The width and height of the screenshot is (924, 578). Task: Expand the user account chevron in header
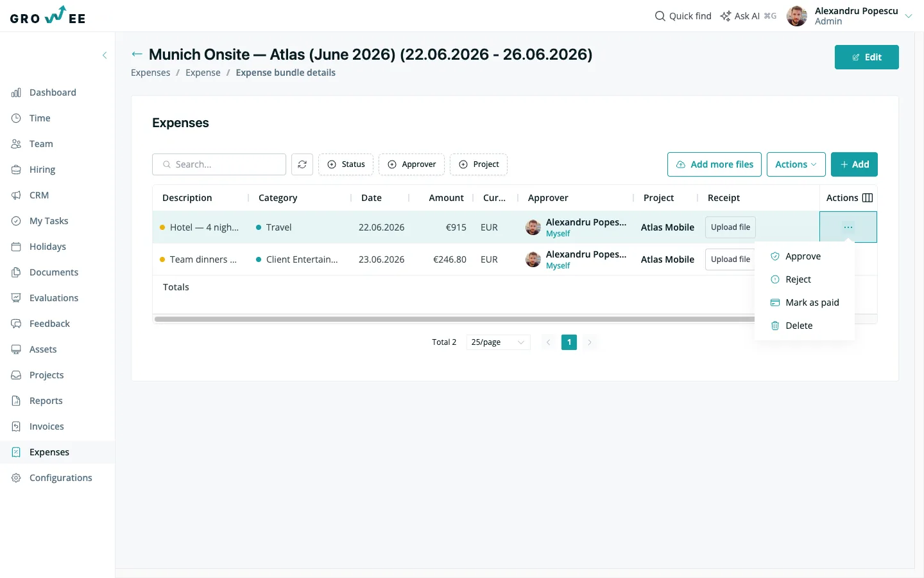pos(909,16)
